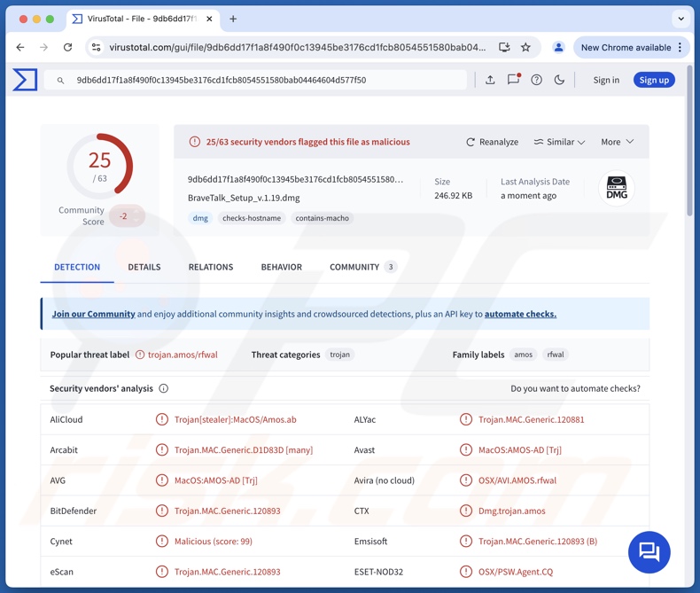
Task: Click the 25/63 detection score gauge
Action: [99, 166]
